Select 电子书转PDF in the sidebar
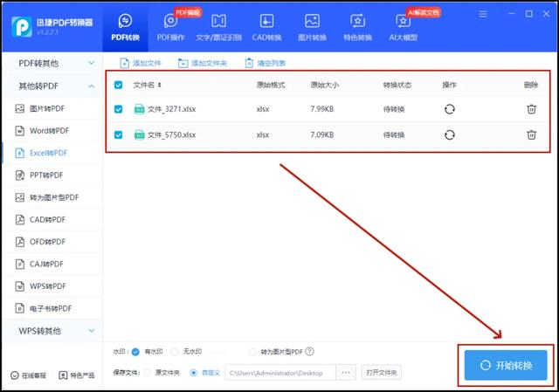The image size is (559, 392). pyautogui.click(x=52, y=308)
